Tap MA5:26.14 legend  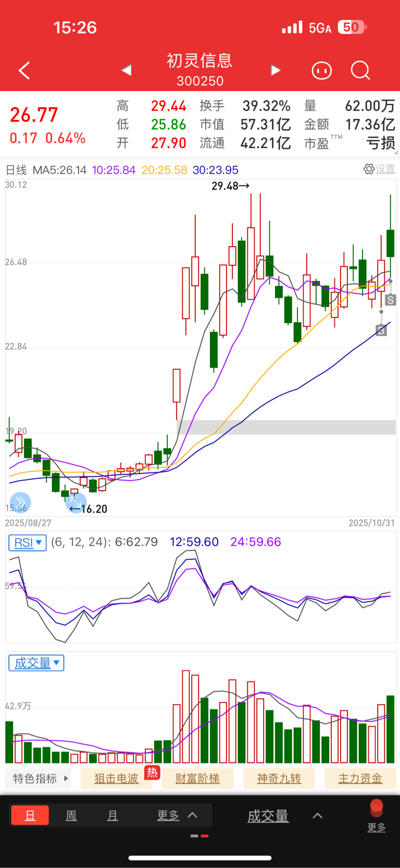click(59, 170)
